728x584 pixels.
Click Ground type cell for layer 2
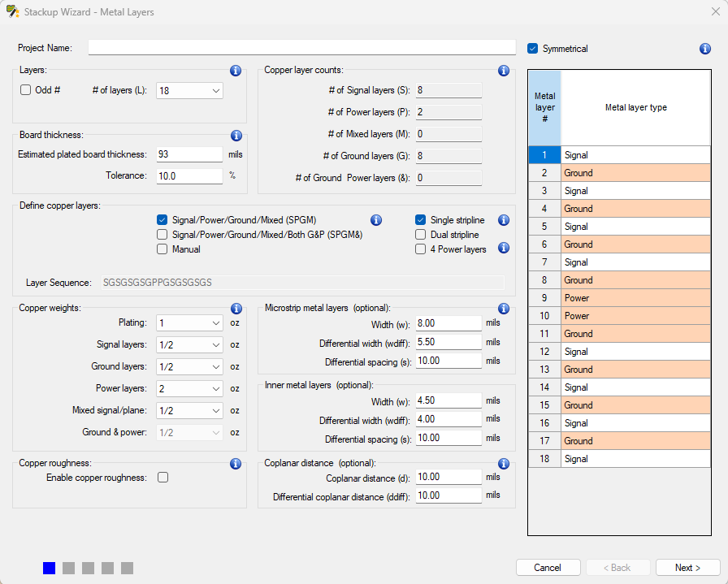pos(635,173)
